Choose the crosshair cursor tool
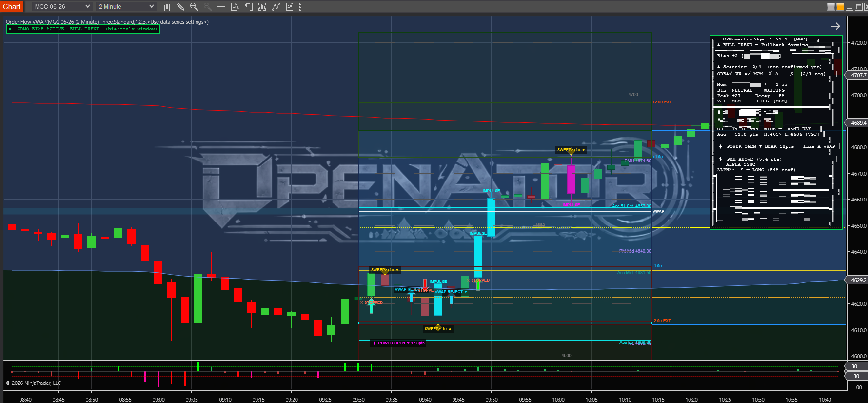The width and height of the screenshot is (868, 403). 221,7
